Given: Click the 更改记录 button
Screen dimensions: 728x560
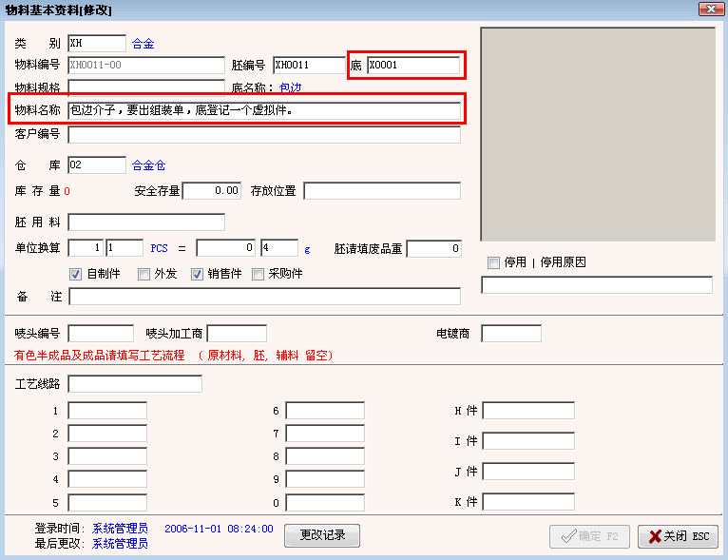Looking at the screenshot, I should click(322, 535).
